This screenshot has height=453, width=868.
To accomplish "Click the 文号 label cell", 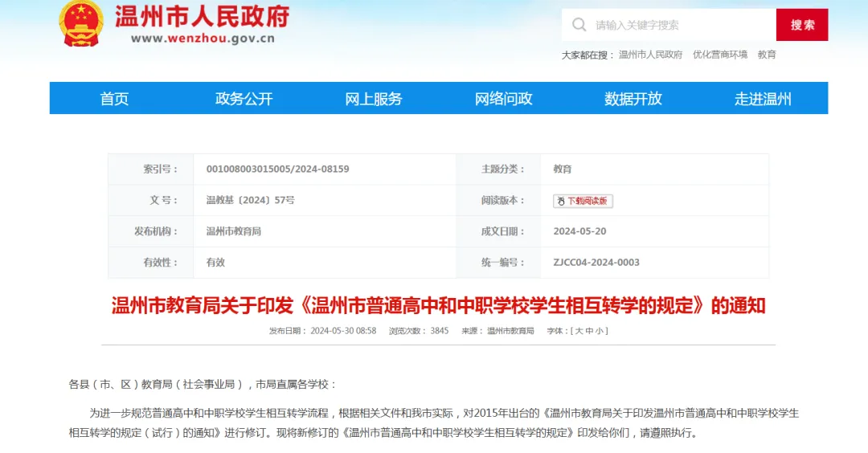I will tap(151, 200).
